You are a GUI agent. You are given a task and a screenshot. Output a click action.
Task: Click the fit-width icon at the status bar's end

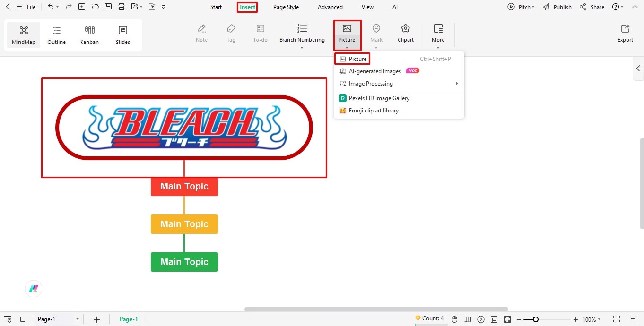click(x=633, y=319)
